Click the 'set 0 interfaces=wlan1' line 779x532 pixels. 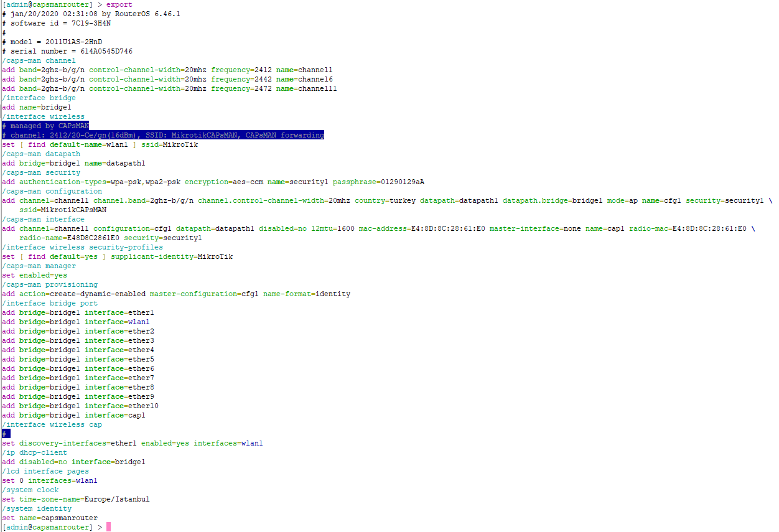click(50, 480)
